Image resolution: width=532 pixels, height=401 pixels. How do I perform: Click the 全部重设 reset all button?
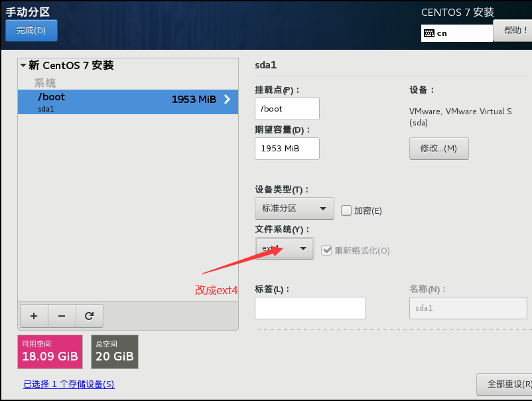click(505, 384)
